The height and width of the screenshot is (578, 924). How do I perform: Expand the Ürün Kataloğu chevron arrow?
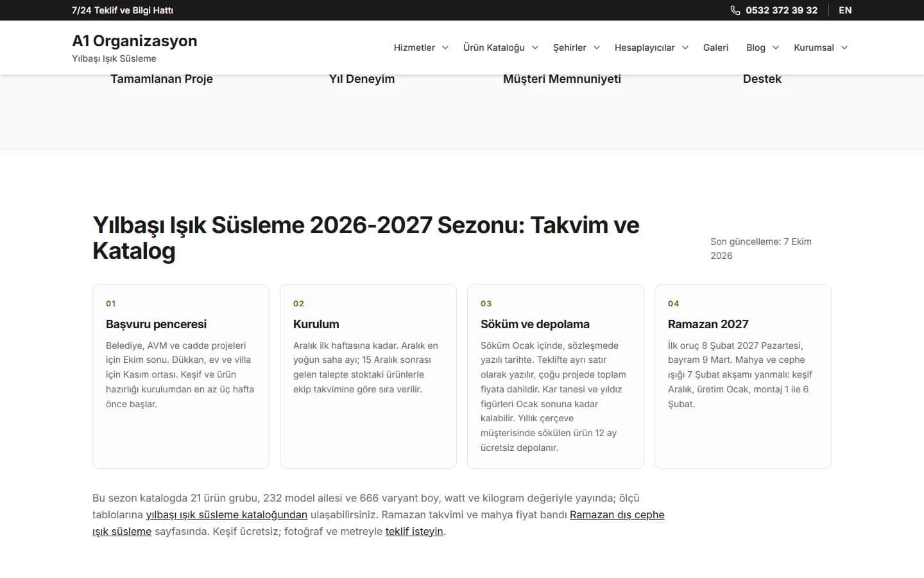(535, 48)
